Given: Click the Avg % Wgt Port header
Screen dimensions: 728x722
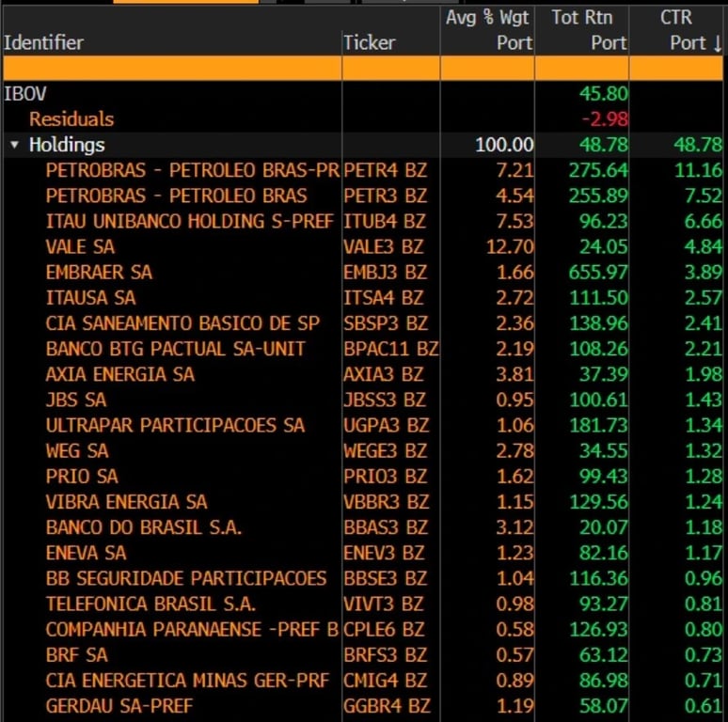Looking at the screenshot, I should [487, 30].
